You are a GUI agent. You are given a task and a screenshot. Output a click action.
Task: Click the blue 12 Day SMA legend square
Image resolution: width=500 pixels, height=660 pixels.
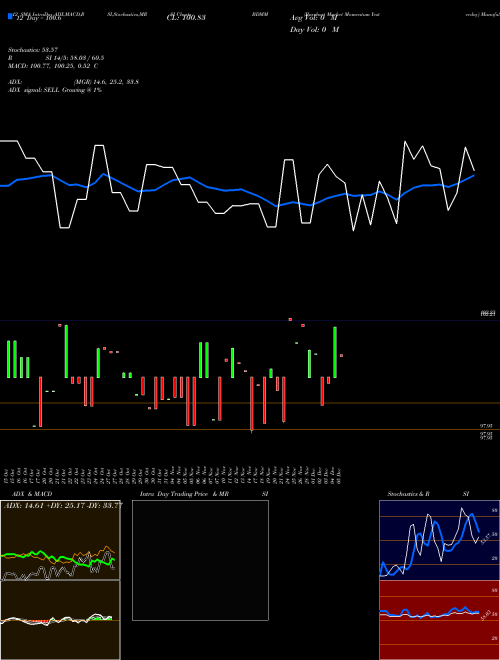pyautogui.click(x=10, y=16)
